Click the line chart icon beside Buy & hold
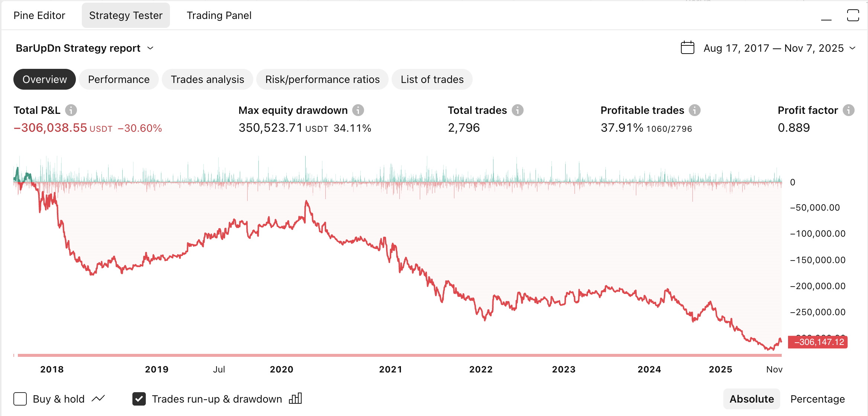This screenshot has height=416, width=868. (x=99, y=399)
